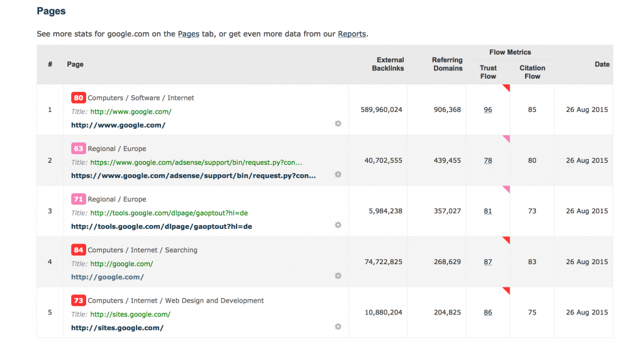Screen dimensions: 644x344
Task: Select Citation Flow value 83
Action: pyautogui.click(x=532, y=262)
